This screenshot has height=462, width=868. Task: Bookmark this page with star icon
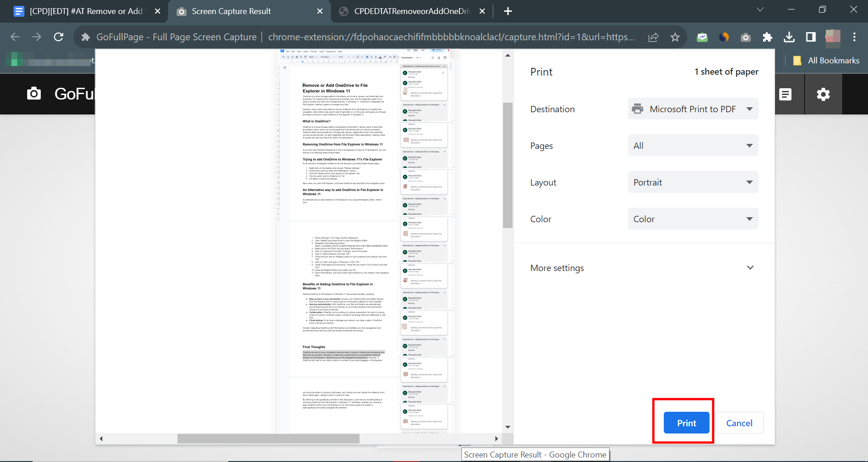[x=675, y=37]
